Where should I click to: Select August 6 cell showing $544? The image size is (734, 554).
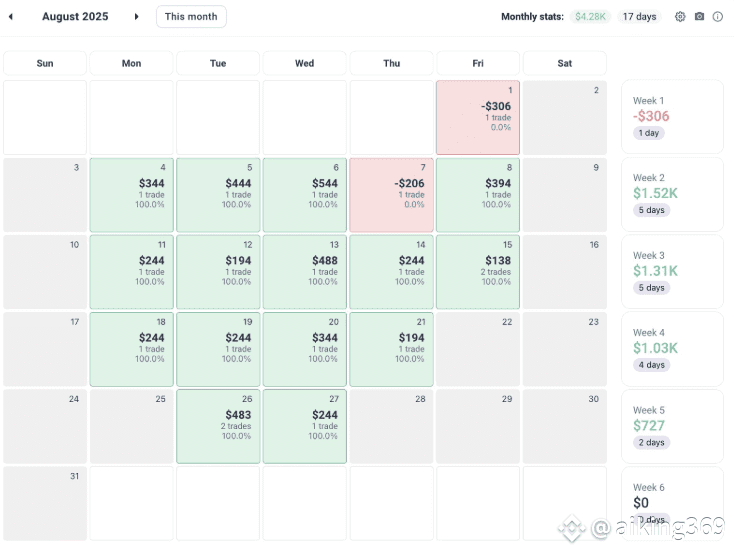click(305, 195)
